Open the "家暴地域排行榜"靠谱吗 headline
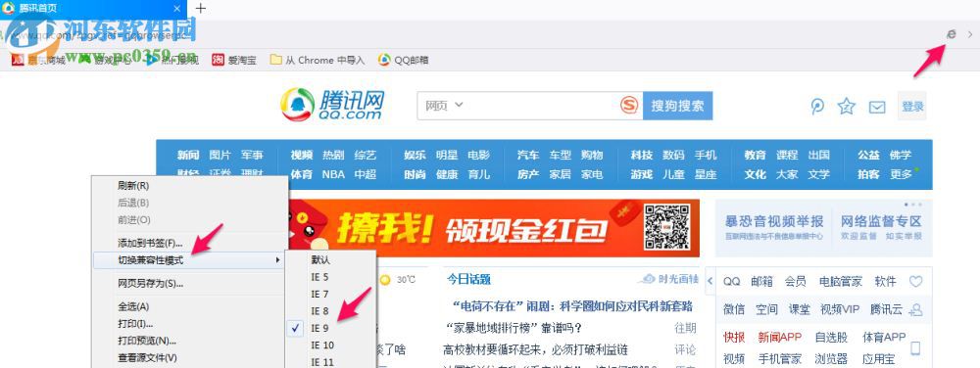 coord(514,328)
